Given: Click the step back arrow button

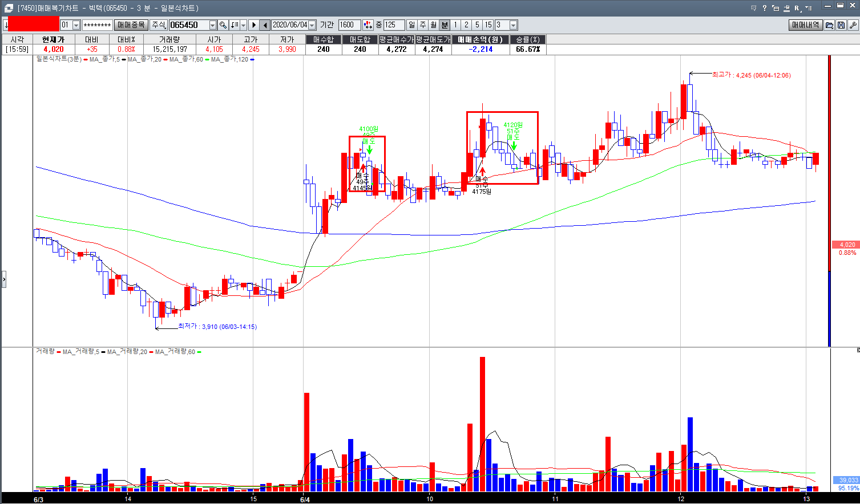Looking at the screenshot, I should pos(265,25).
